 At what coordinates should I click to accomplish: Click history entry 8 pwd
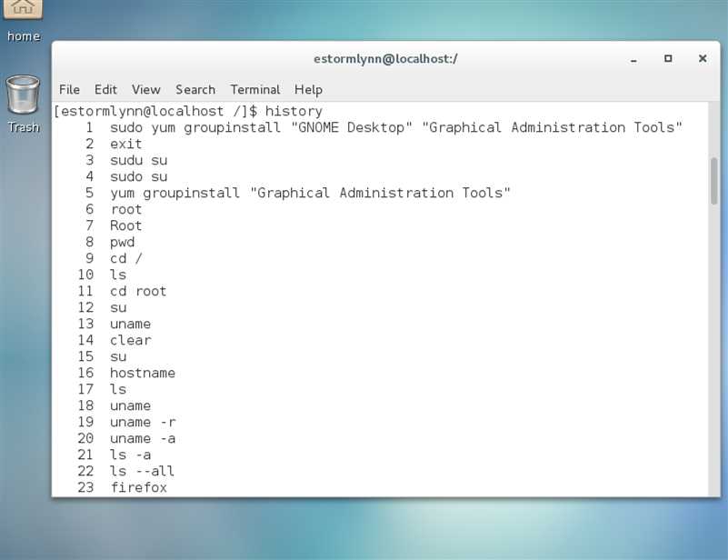110,242
